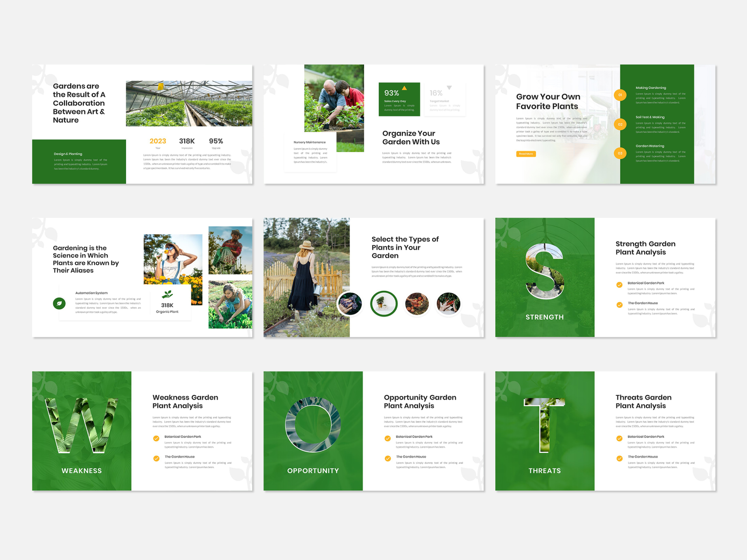Click the "Select the Types of Plants" heading
The image size is (747, 560).
point(405,247)
